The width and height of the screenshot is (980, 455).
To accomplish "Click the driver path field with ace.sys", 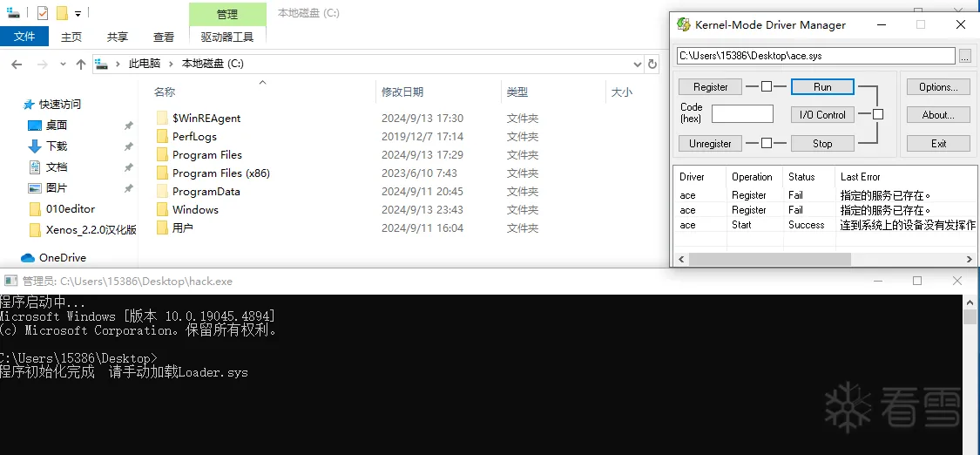I will tap(815, 56).
